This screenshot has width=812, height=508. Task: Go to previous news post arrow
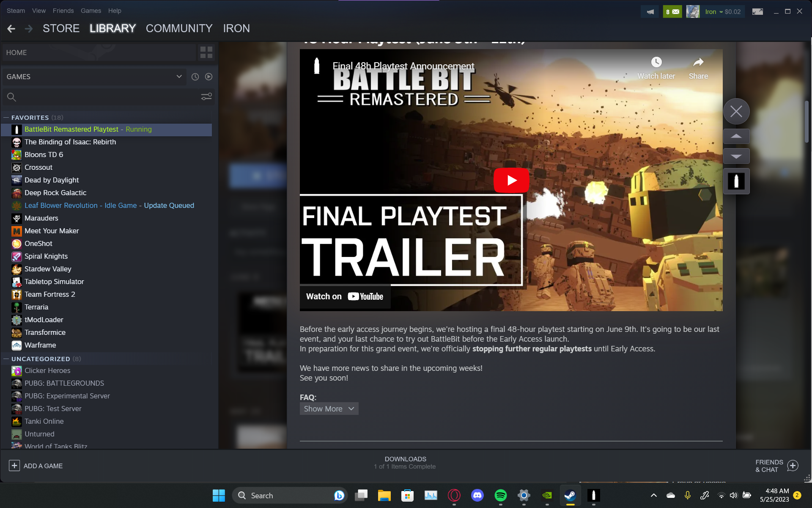pos(736,136)
